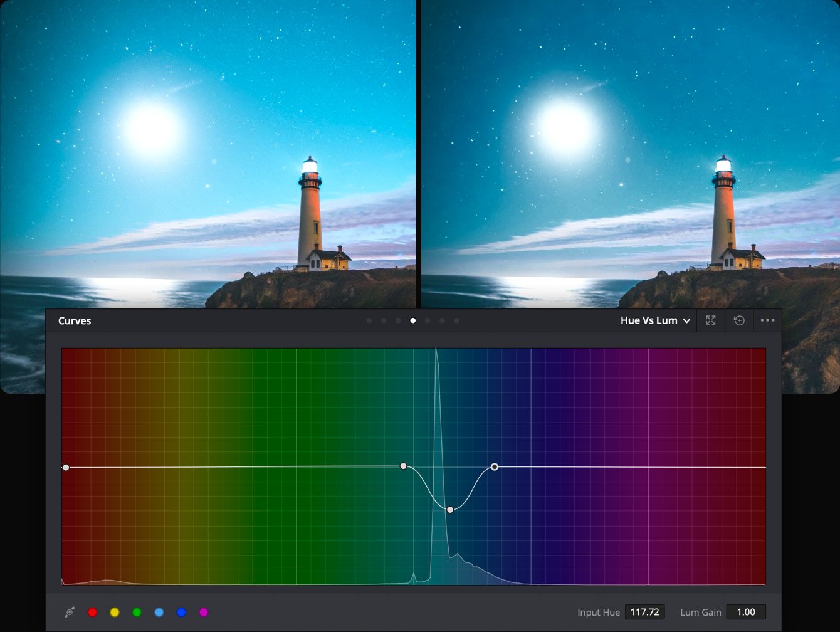Select the red hue swatch

pos(93,613)
